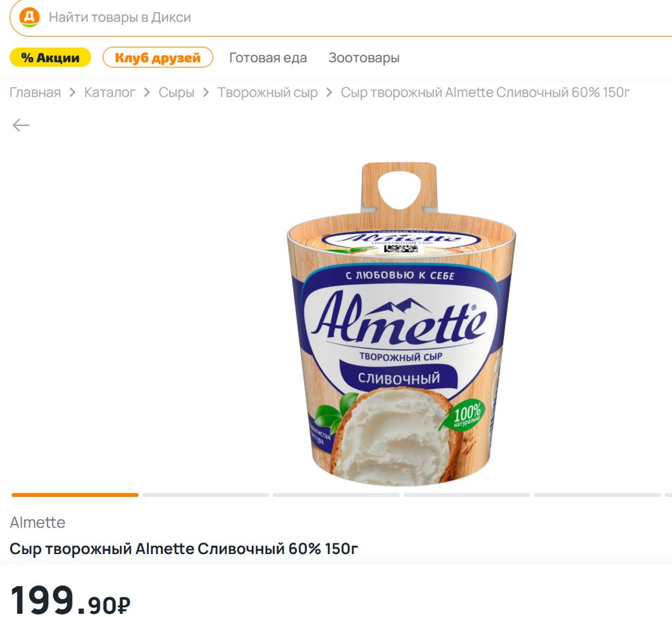Navigate to Главная breadcrumb link
Image resolution: width=672 pixels, height=617 pixels.
tap(35, 93)
